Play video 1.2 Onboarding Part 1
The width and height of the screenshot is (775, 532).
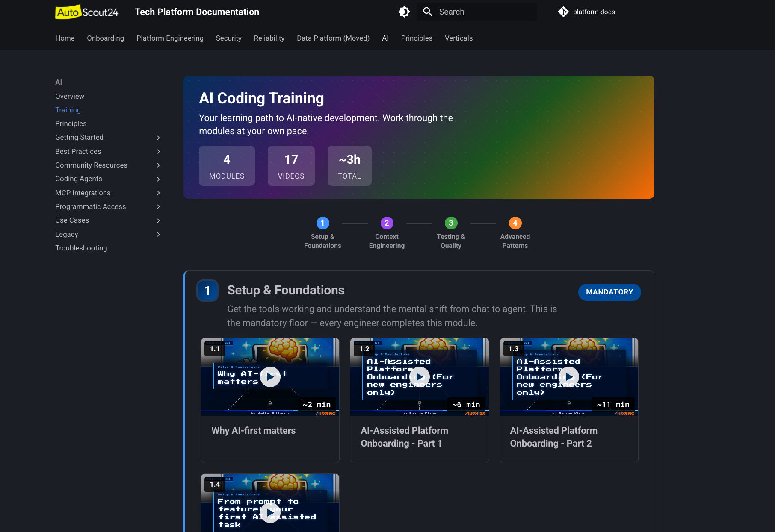coord(420,377)
